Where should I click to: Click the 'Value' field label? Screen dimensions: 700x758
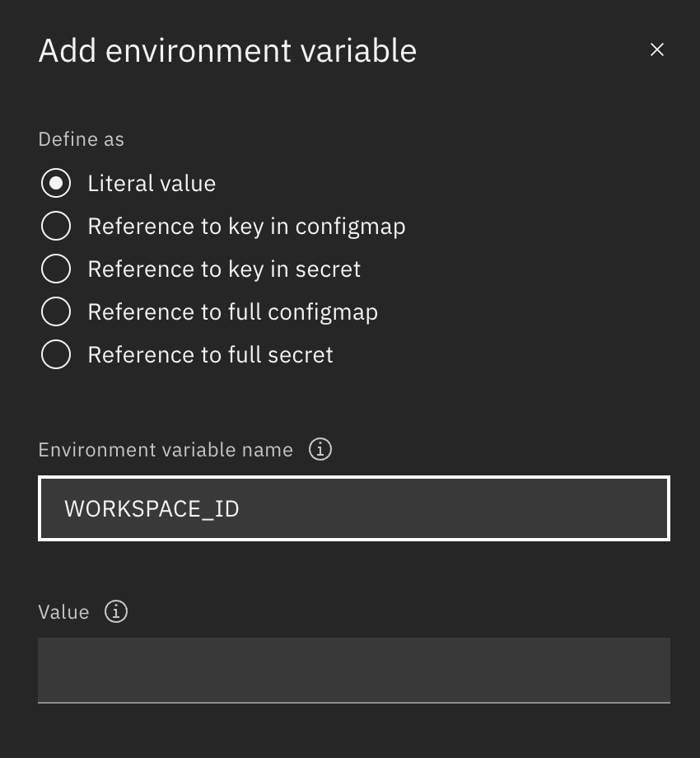pyautogui.click(x=63, y=612)
